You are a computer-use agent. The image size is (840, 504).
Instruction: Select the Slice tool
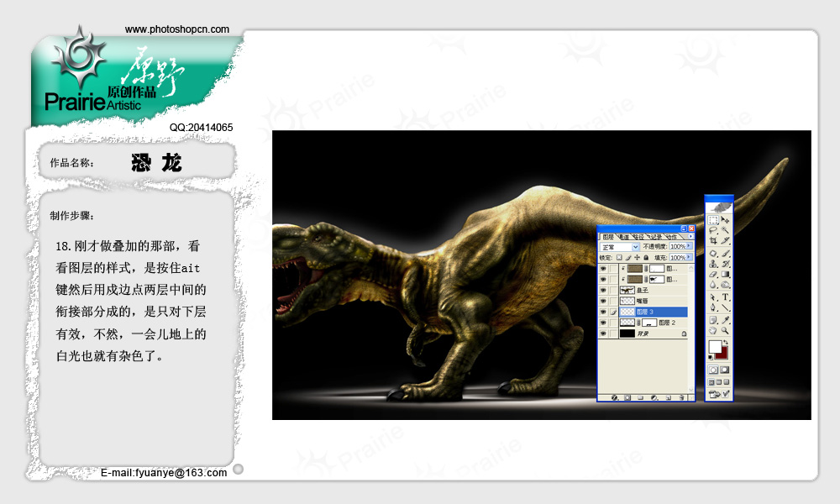tap(725, 240)
